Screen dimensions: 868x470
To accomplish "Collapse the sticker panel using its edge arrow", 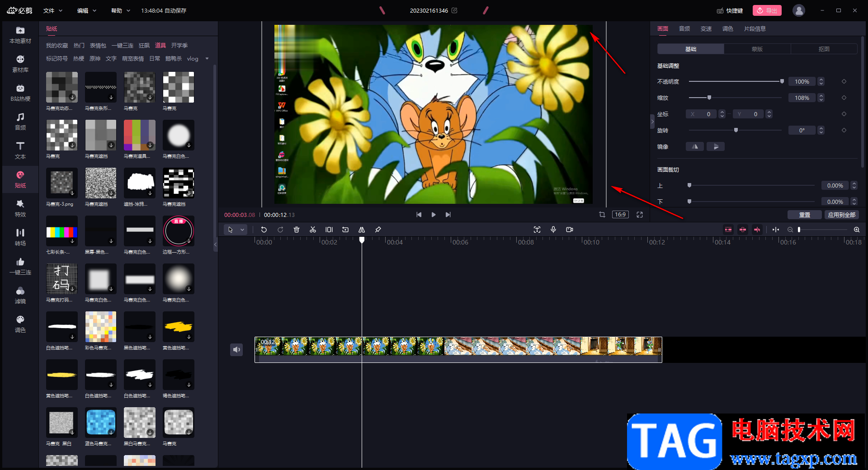I will [216, 244].
